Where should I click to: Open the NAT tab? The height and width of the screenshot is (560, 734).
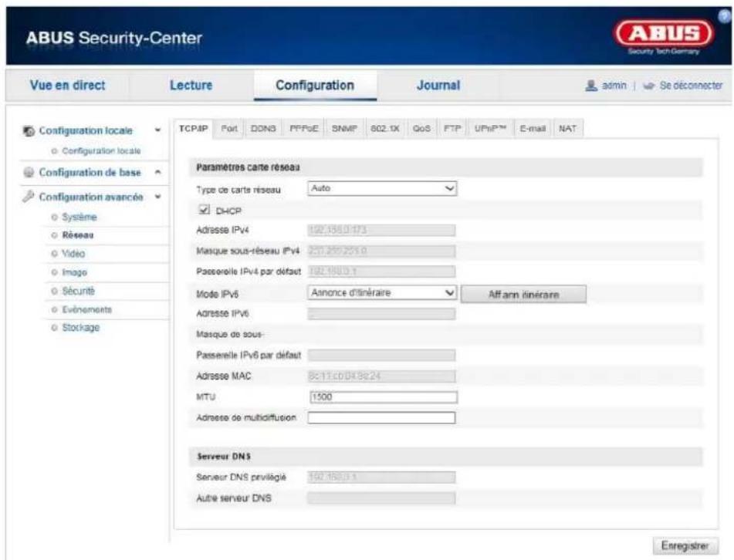point(567,129)
